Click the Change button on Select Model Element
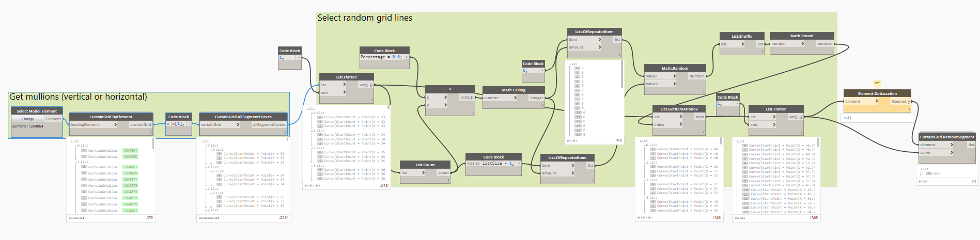 tap(28, 119)
